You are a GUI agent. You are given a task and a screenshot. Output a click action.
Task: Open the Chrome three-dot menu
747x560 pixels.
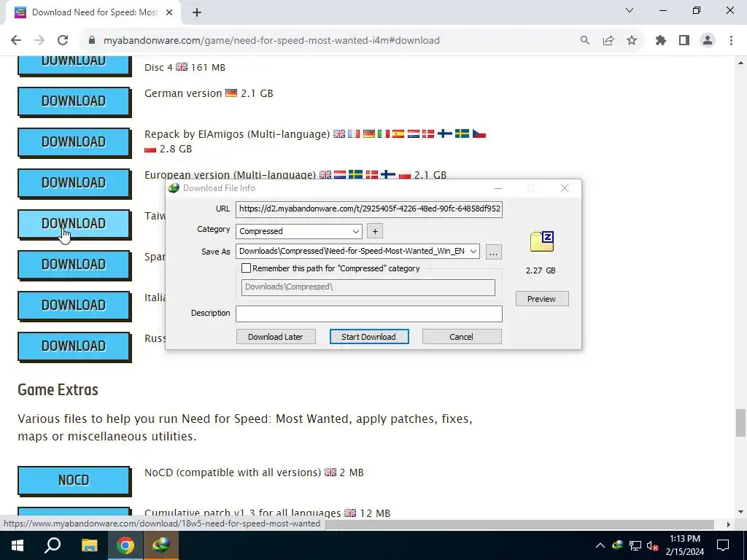pos(731,41)
